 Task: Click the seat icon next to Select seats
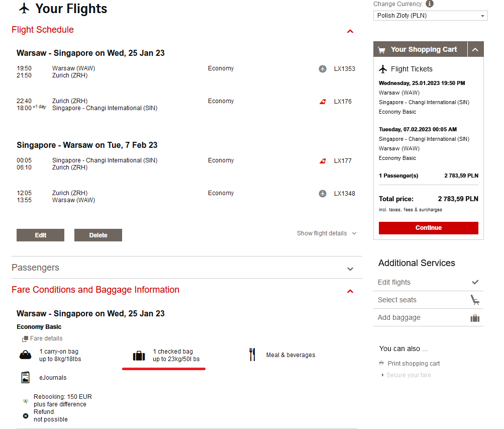[x=475, y=300]
